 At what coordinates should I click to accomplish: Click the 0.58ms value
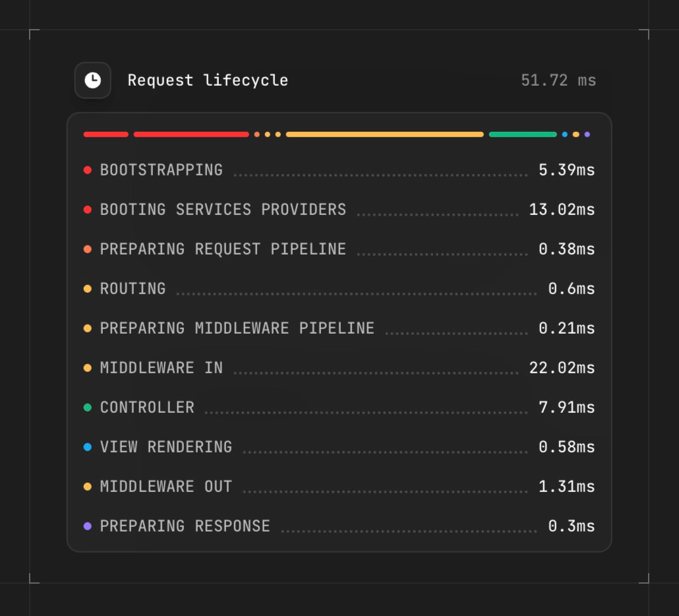(x=566, y=447)
